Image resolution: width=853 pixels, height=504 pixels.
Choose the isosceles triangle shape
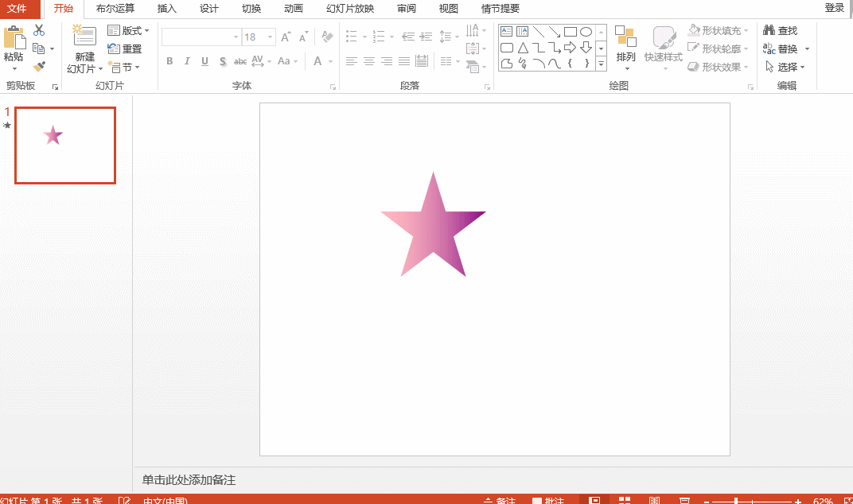click(523, 48)
